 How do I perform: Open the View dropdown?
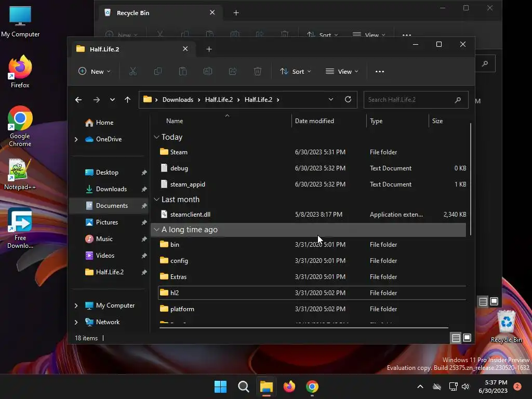click(342, 72)
